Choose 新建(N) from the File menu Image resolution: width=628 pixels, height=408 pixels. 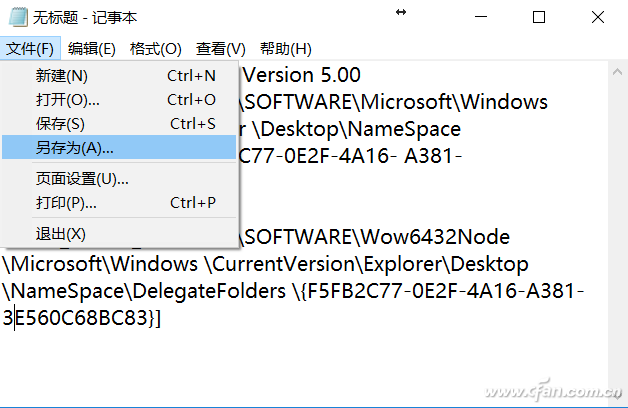[x=62, y=75]
